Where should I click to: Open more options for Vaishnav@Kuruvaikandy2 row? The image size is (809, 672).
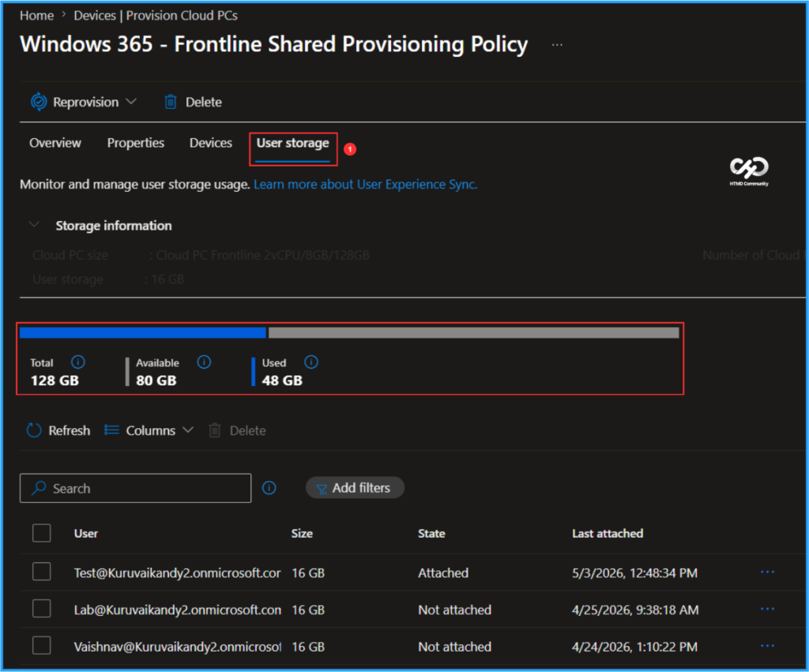[767, 646]
